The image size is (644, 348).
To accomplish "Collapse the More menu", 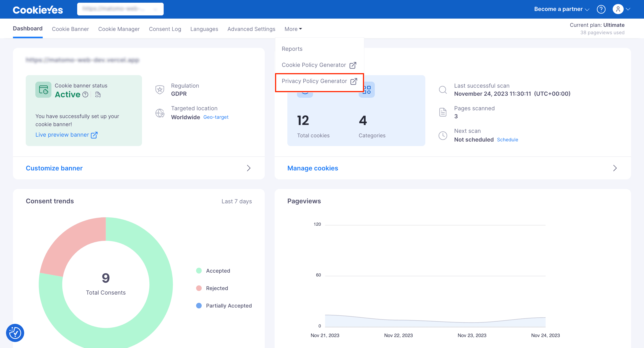I will (x=293, y=29).
